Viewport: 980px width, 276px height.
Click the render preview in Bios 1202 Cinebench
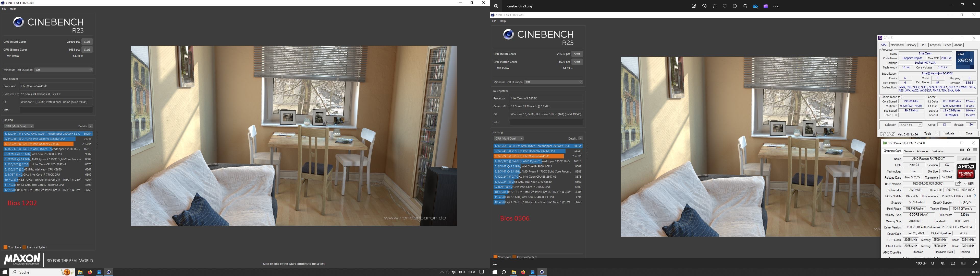click(x=294, y=136)
